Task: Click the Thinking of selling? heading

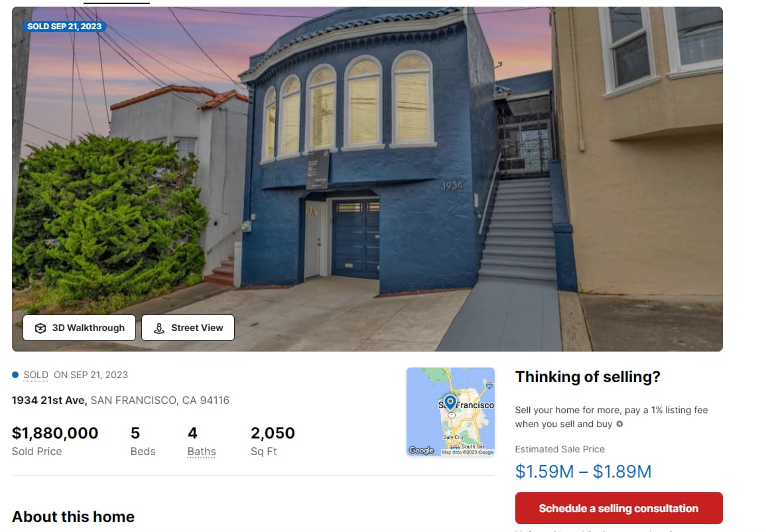Action: [588, 377]
